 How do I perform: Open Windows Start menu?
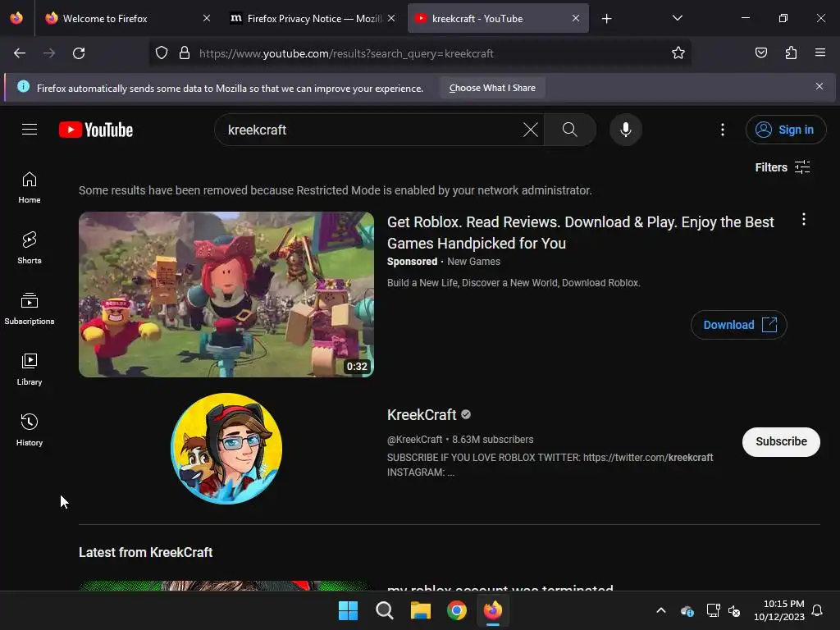[348, 610]
